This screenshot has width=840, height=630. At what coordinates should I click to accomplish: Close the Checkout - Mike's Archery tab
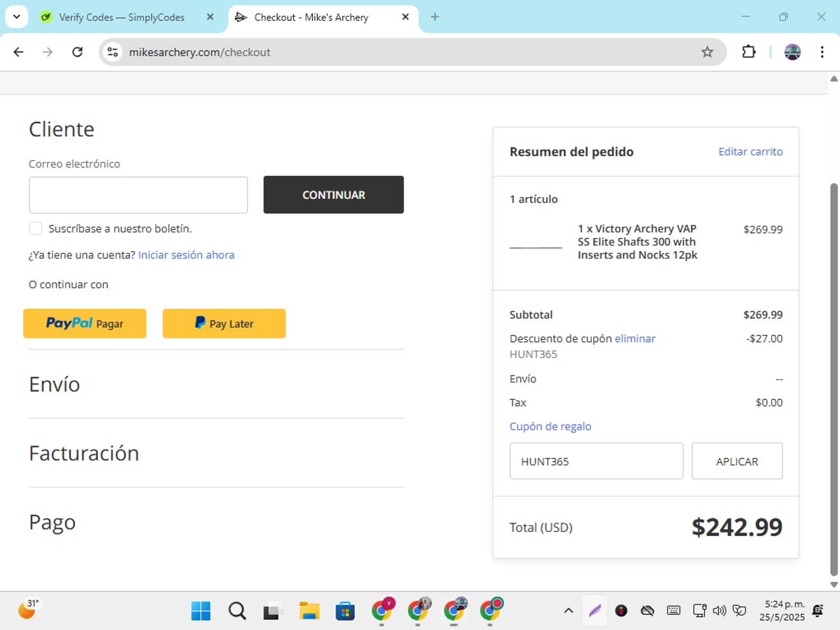(405, 17)
